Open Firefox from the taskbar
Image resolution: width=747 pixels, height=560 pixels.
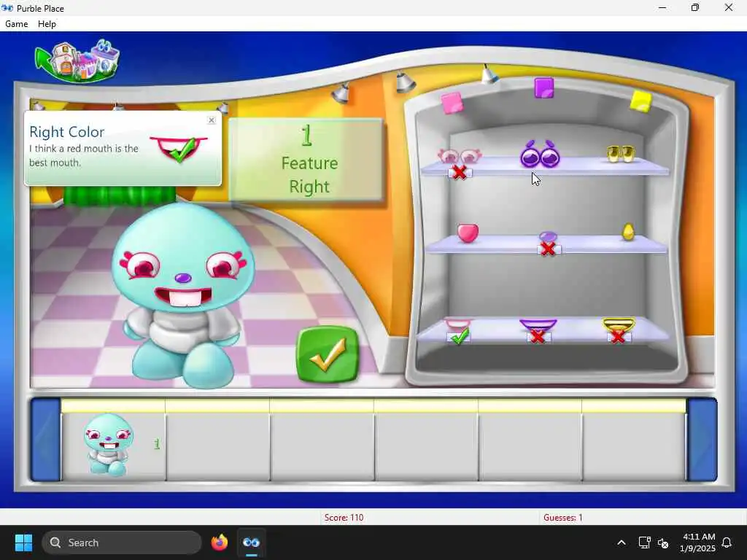point(220,542)
